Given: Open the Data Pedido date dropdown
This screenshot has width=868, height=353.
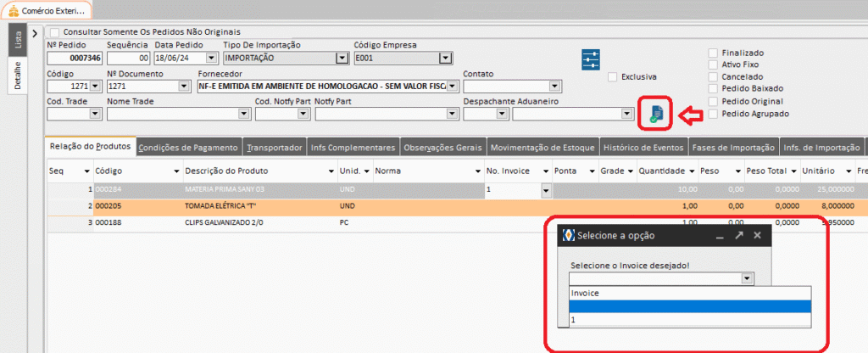Looking at the screenshot, I should [211, 58].
